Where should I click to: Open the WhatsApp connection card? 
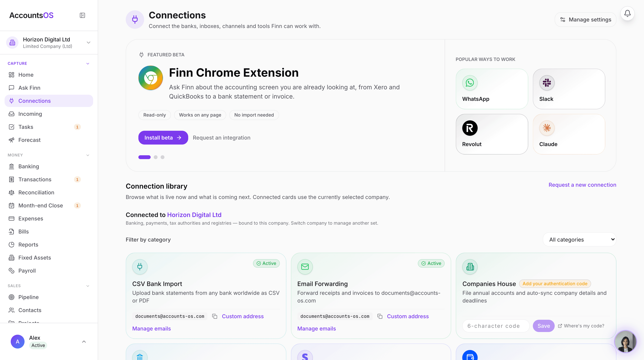tap(492, 89)
